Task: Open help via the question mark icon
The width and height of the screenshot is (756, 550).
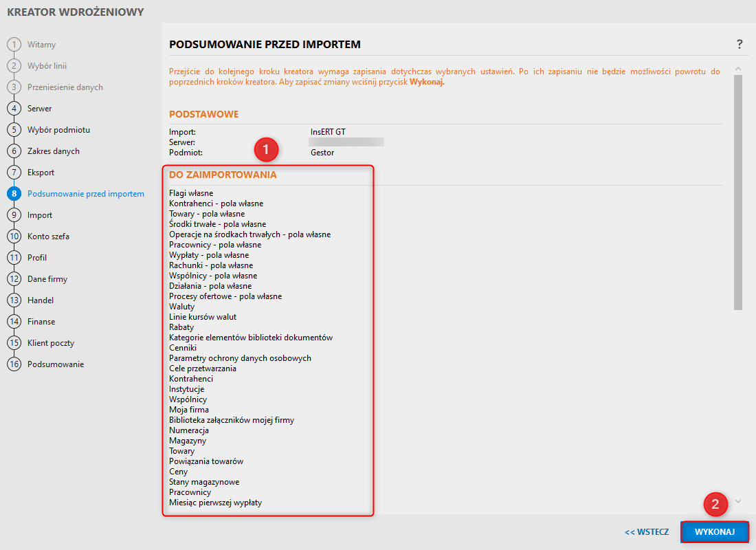Action: [x=739, y=45]
